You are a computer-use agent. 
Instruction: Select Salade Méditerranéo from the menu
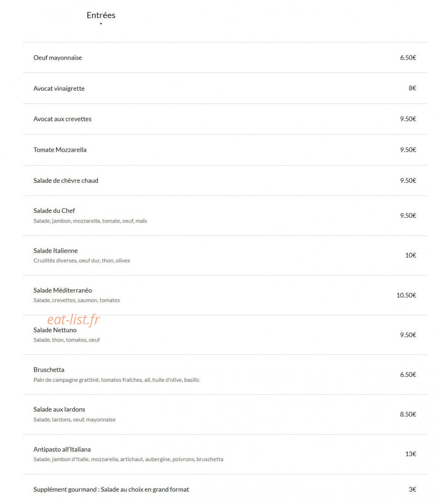tap(62, 290)
